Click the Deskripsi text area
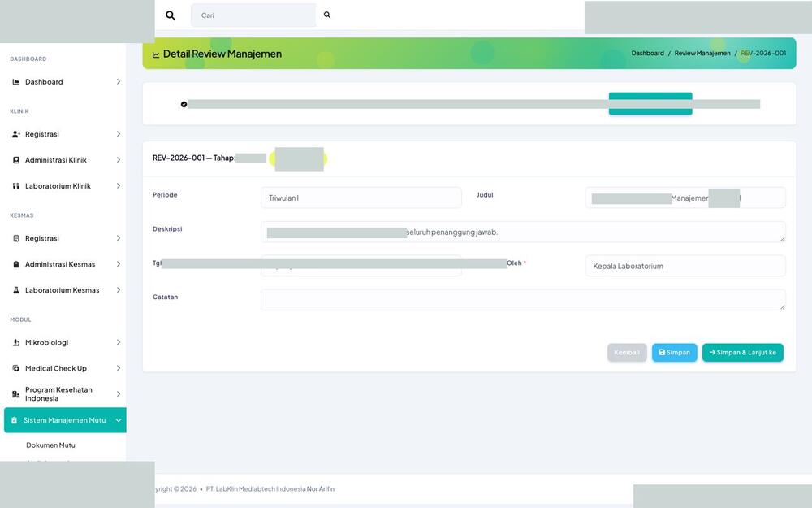The image size is (812, 508). [x=523, y=232]
